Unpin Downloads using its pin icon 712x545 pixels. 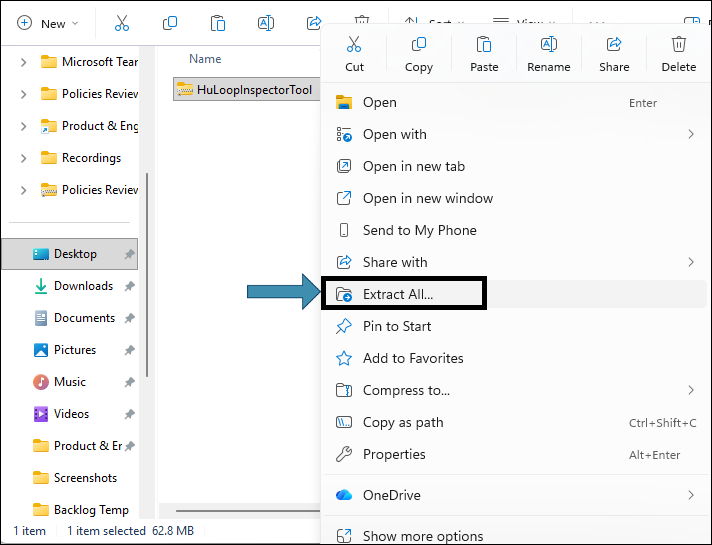click(x=129, y=286)
